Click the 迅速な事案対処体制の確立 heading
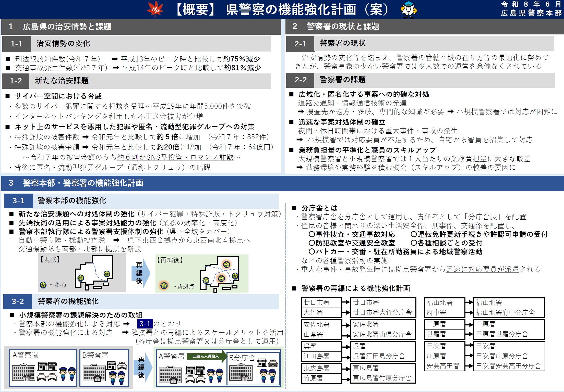 [x=342, y=122]
